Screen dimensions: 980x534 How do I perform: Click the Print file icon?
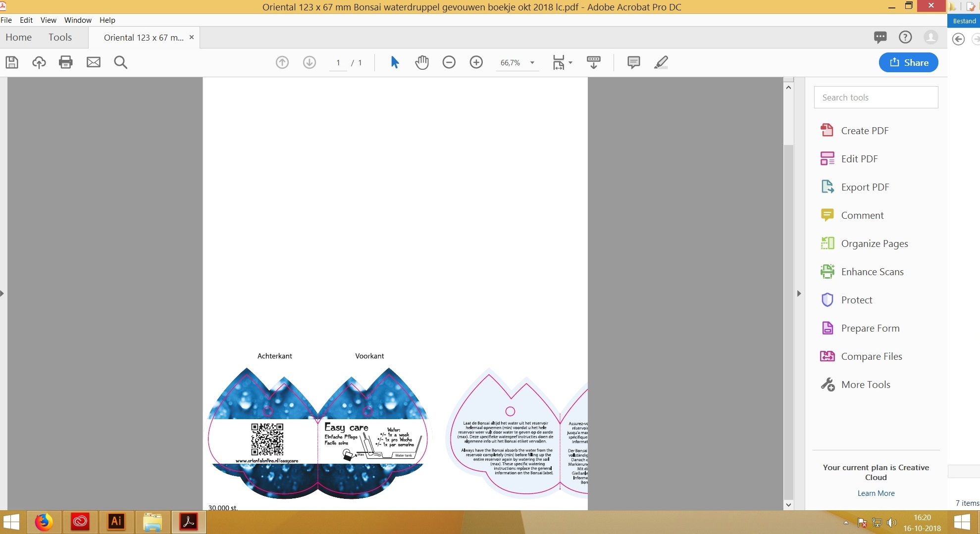[65, 62]
